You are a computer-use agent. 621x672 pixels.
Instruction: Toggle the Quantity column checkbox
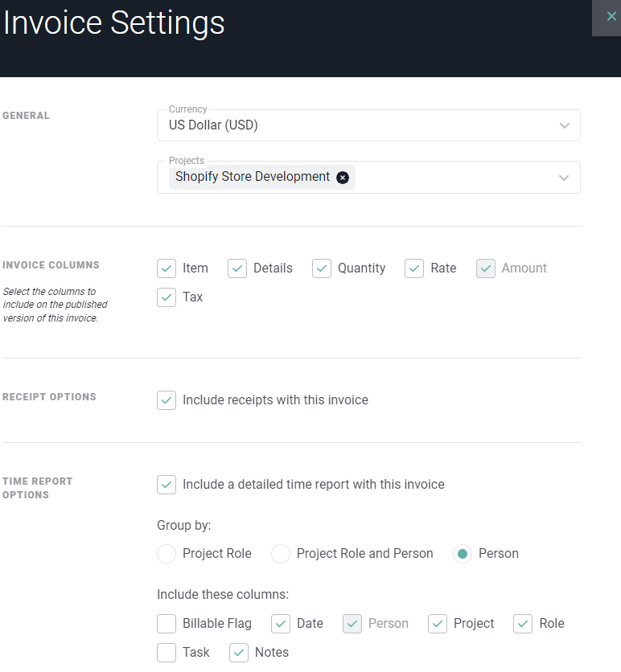tap(322, 268)
